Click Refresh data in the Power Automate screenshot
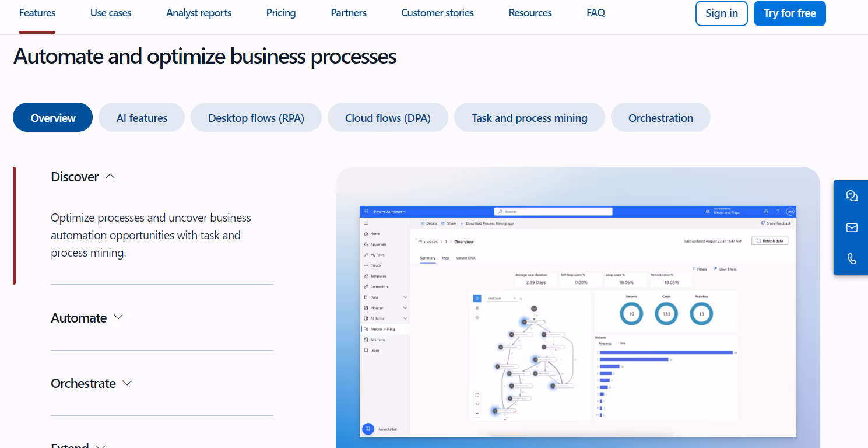Screen dimensions: 868x448 [x=769, y=241]
